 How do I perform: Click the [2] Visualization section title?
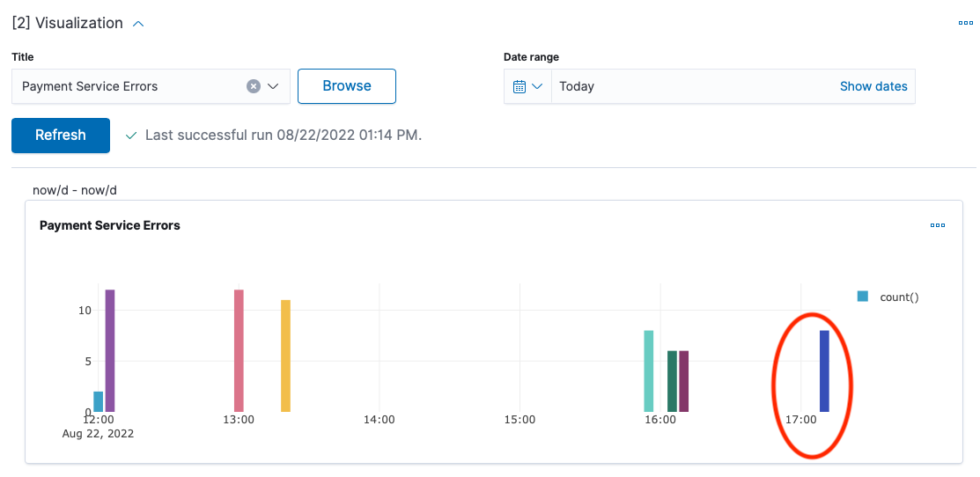click(x=68, y=23)
